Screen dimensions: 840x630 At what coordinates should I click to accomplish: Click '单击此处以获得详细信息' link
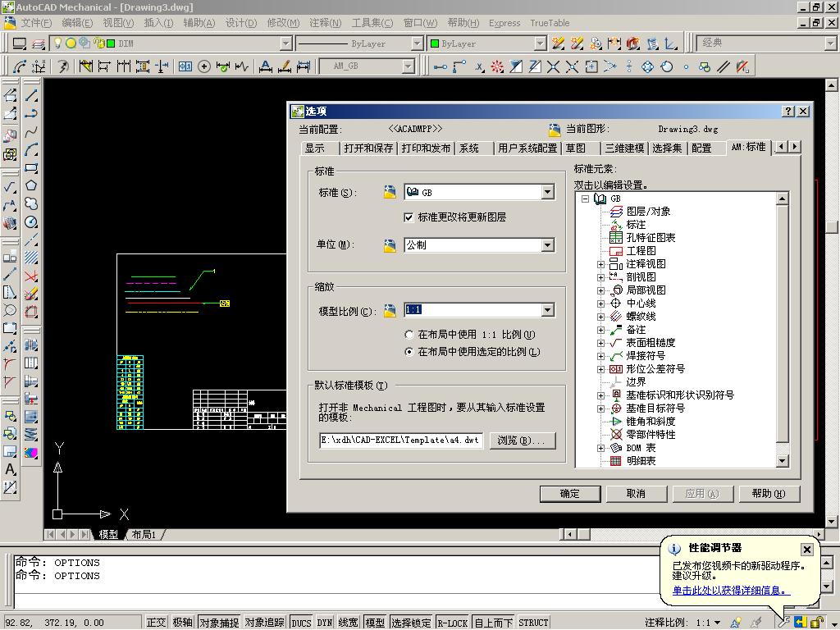(x=731, y=591)
